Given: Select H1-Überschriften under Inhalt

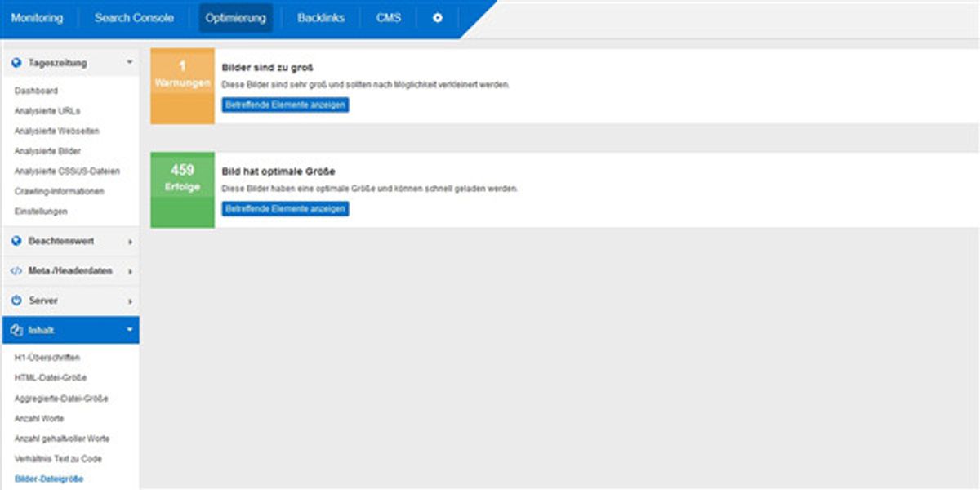Looking at the screenshot, I should pyautogui.click(x=47, y=358).
